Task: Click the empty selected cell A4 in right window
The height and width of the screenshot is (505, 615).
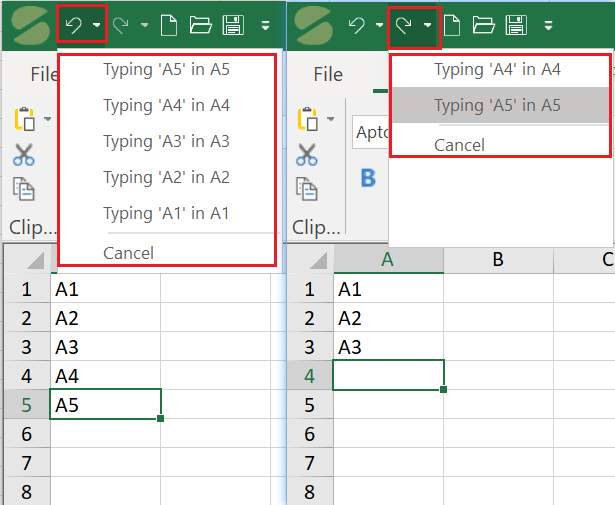Action: 389,375
